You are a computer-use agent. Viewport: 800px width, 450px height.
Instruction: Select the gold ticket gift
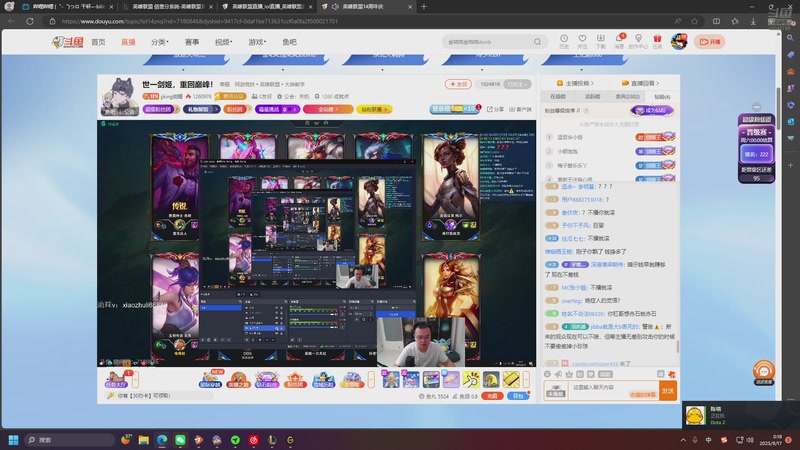pyautogui.click(x=511, y=380)
